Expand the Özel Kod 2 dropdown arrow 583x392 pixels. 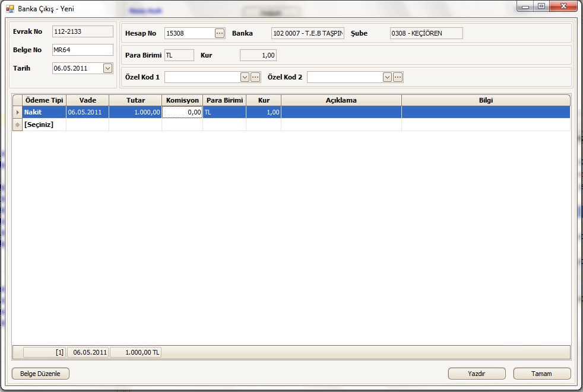388,77
